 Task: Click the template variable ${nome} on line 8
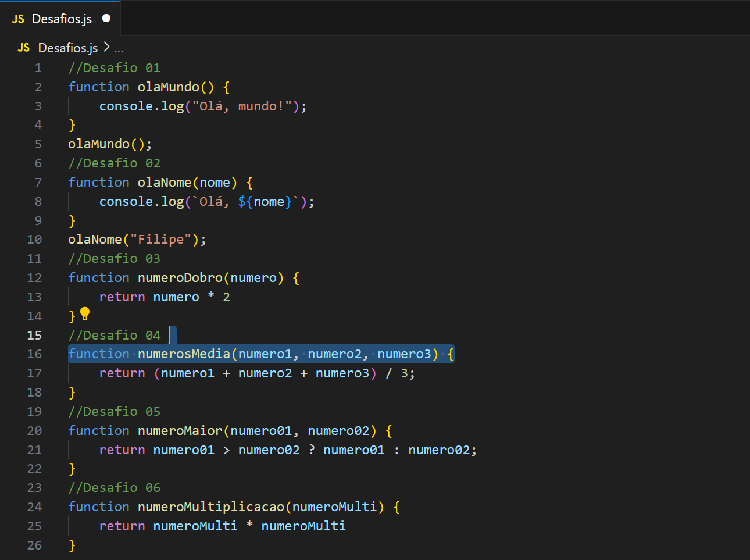point(265,202)
